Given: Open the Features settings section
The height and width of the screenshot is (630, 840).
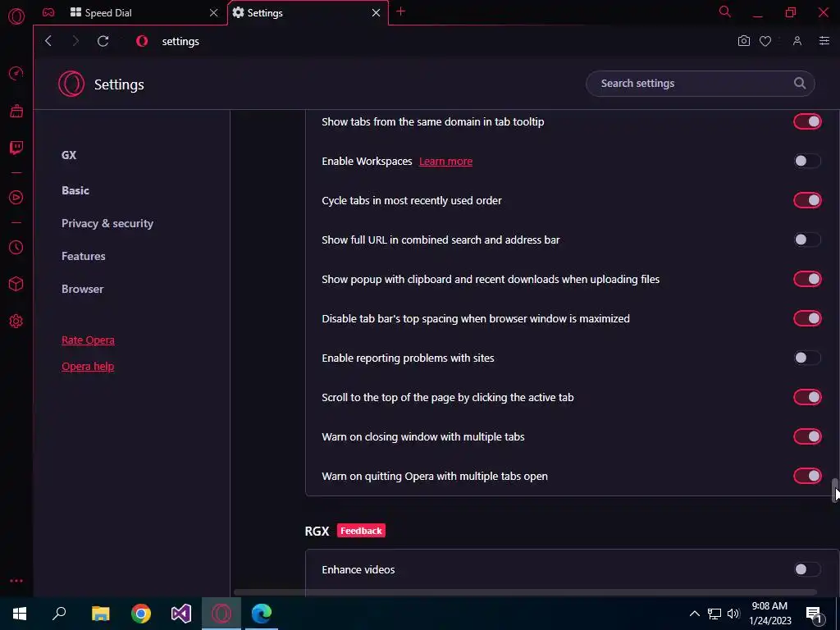Looking at the screenshot, I should 84,256.
